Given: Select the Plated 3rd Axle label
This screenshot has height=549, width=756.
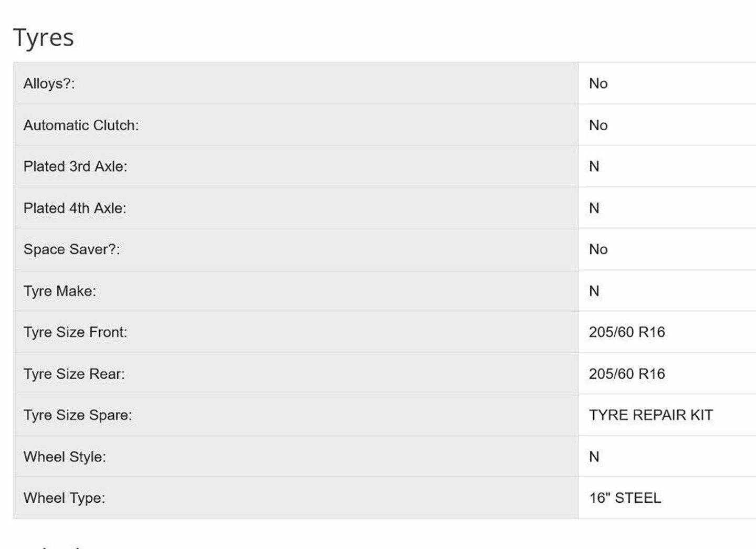Looking at the screenshot, I should (75, 166).
